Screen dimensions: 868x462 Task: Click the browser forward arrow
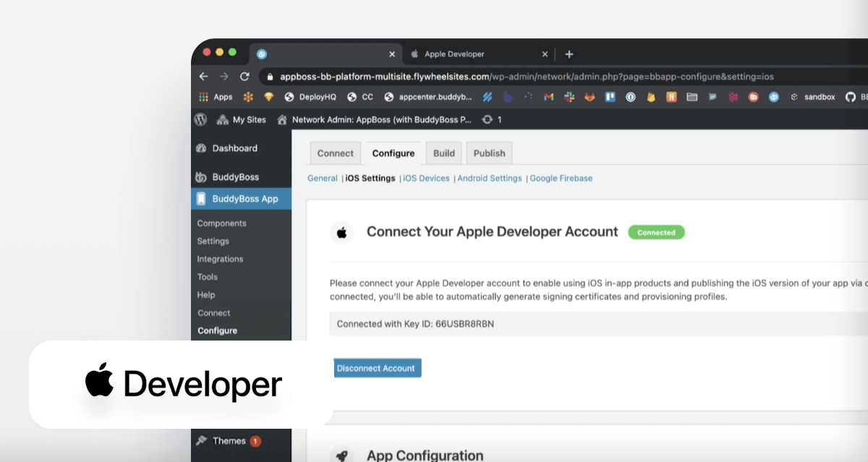[224, 76]
